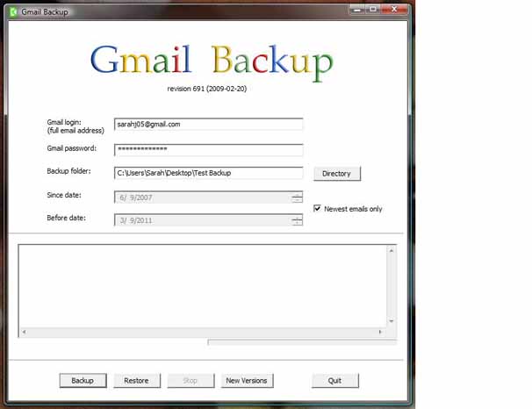This screenshot has height=409, width=532.
Task: Toggle the Newest emails only checkbox
Action: coord(317,208)
